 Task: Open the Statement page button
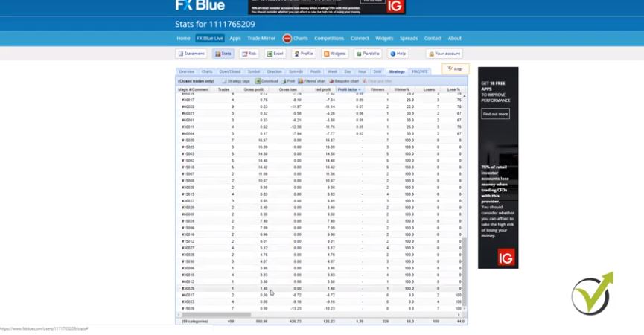tap(191, 54)
